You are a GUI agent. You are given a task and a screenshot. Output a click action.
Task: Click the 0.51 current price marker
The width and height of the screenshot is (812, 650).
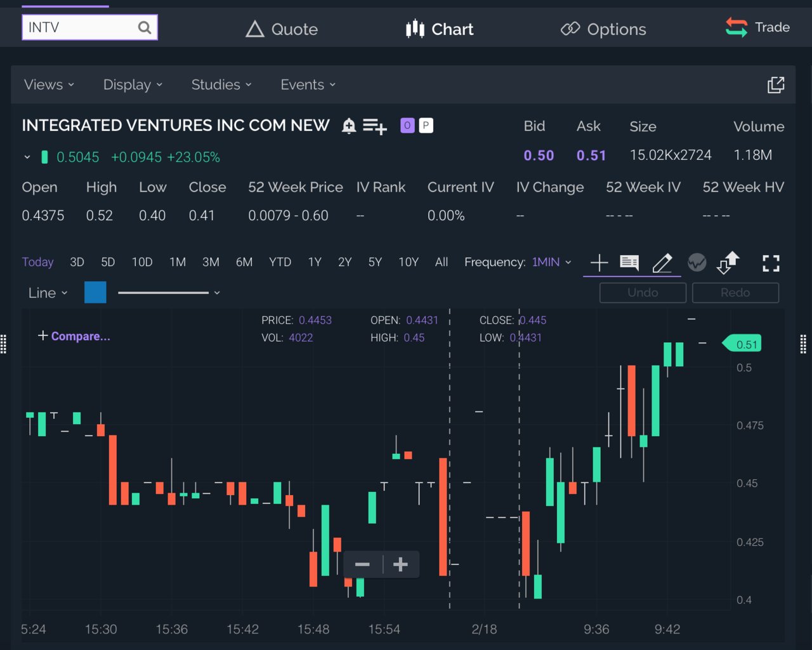coord(742,344)
